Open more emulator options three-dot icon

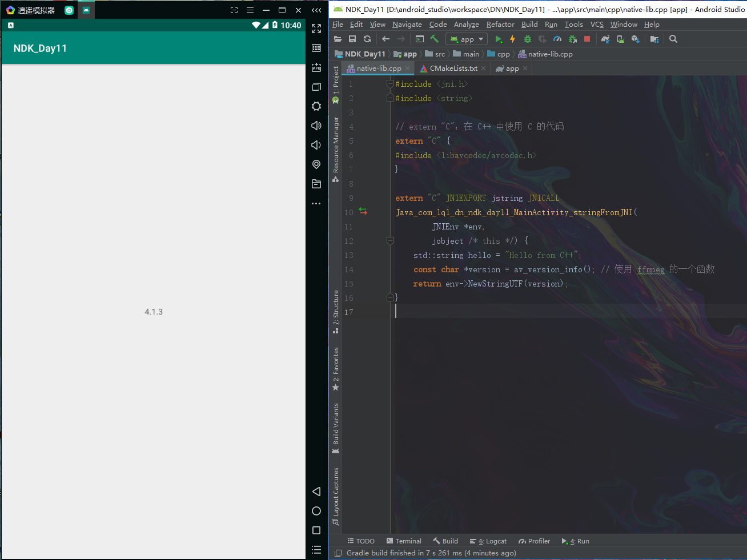(x=316, y=203)
